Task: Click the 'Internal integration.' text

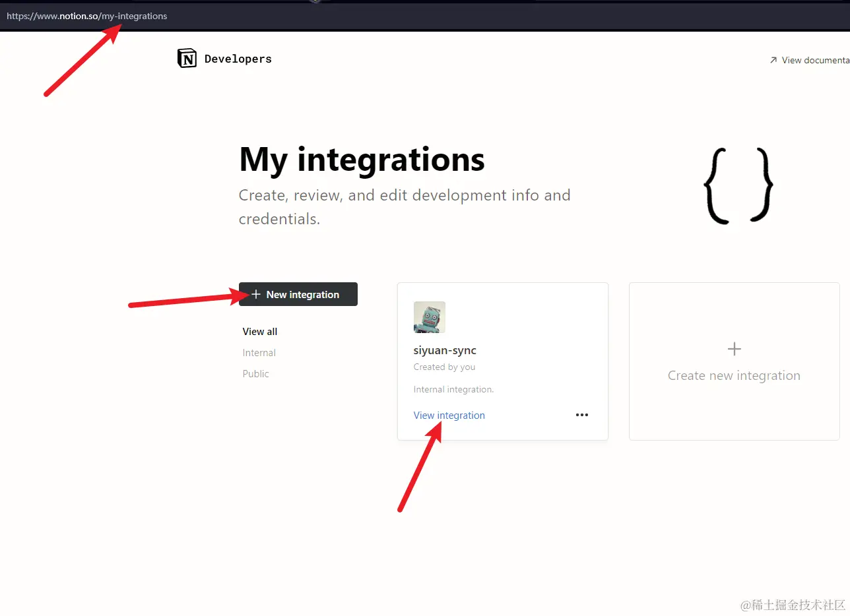Action: pos(453,390)
